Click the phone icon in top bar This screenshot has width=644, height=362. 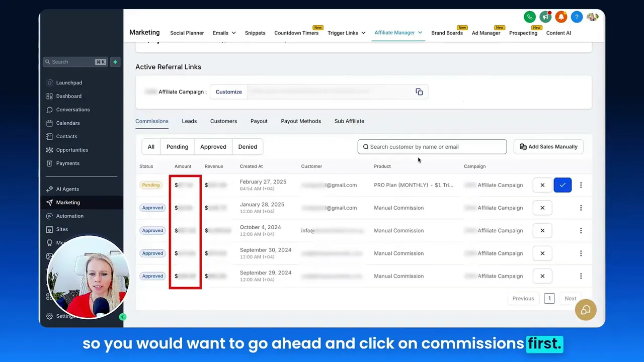530,17
